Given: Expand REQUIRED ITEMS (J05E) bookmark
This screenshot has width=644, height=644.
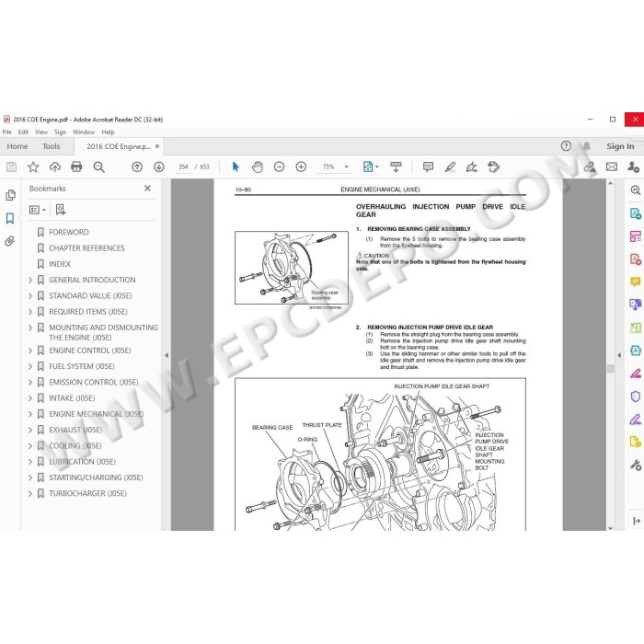Looking at the screenshot, I should click(x=30, y=312).
